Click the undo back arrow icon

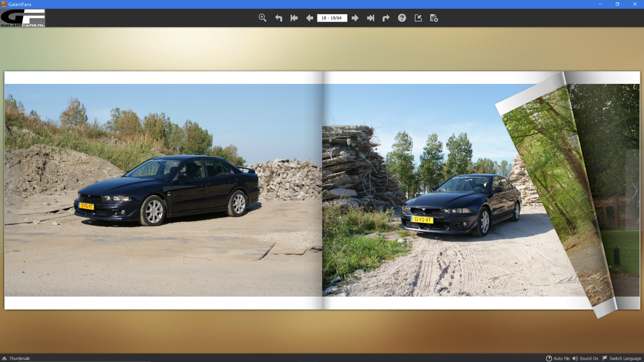click(279, 18)
